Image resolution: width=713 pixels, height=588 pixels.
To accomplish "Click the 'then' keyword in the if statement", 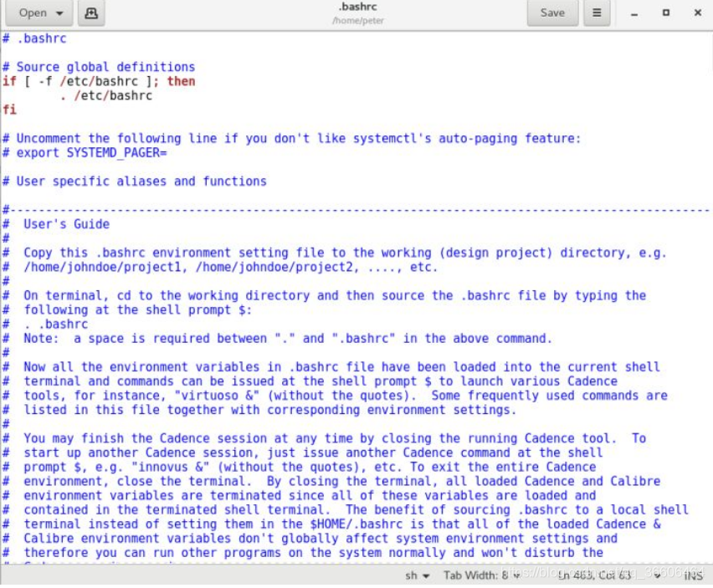I will pyautogui.click(x=181, y=81).
